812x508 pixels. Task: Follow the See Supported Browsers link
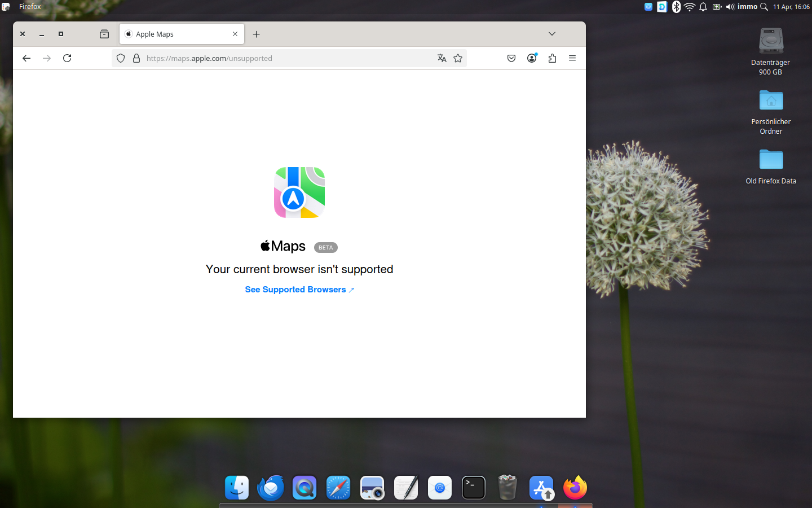pos(299,290)
